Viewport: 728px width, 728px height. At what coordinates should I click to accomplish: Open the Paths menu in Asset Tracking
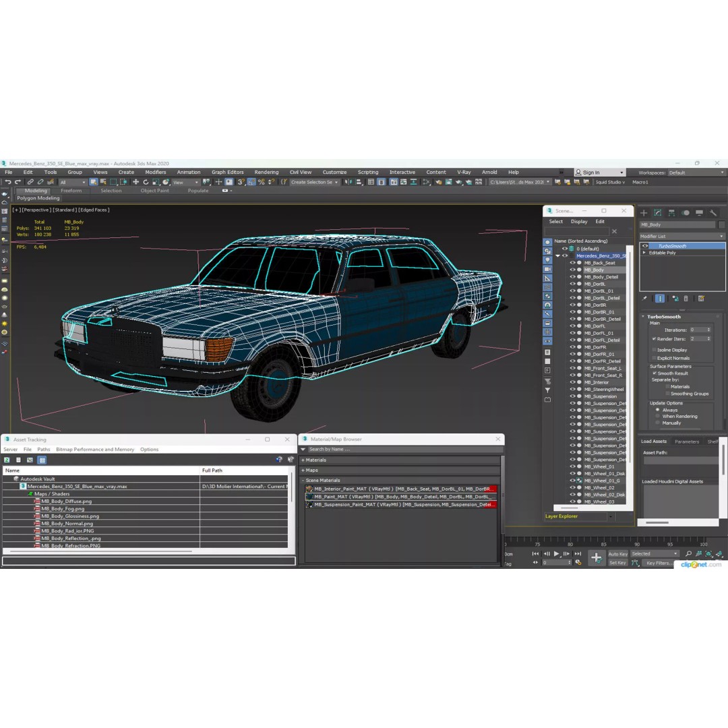(44, 450)
